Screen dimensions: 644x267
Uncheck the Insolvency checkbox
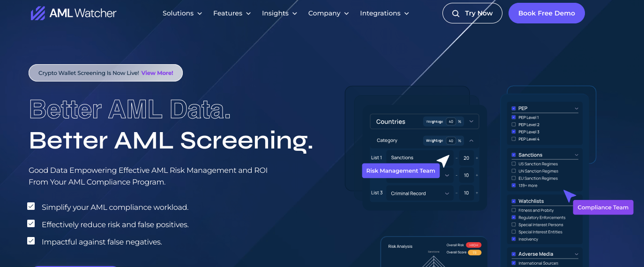[514, 239]
